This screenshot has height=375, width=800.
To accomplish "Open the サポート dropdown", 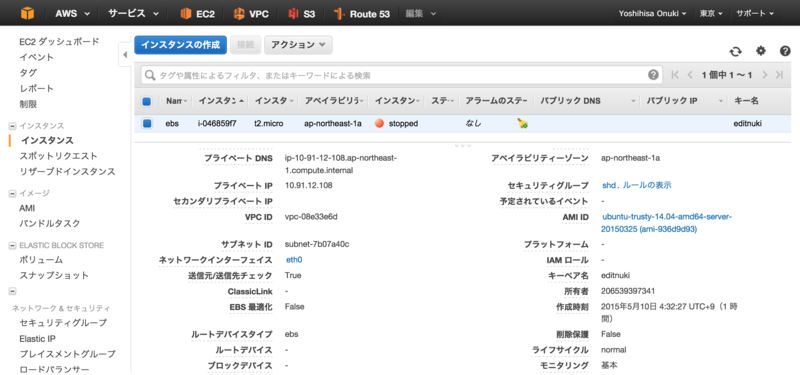I will tap(755, 14).
